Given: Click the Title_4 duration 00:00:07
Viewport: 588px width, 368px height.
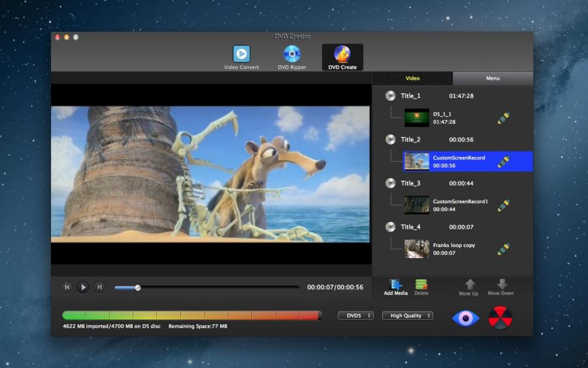Looking at the screenshot, I should 461,227.
